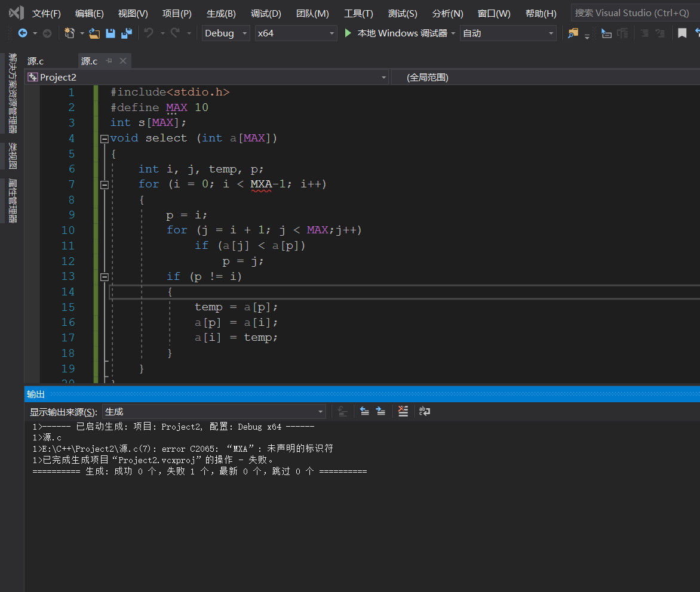Viewport: 700px width, 592px height.
Task: Click the 已启动生成 output line
Action: coord(174,427)
